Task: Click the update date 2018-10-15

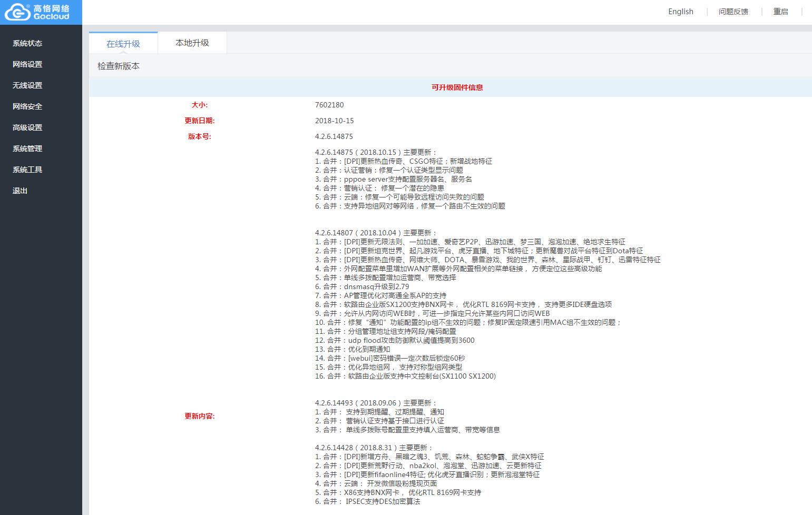Action: click(x=334, y=121)
